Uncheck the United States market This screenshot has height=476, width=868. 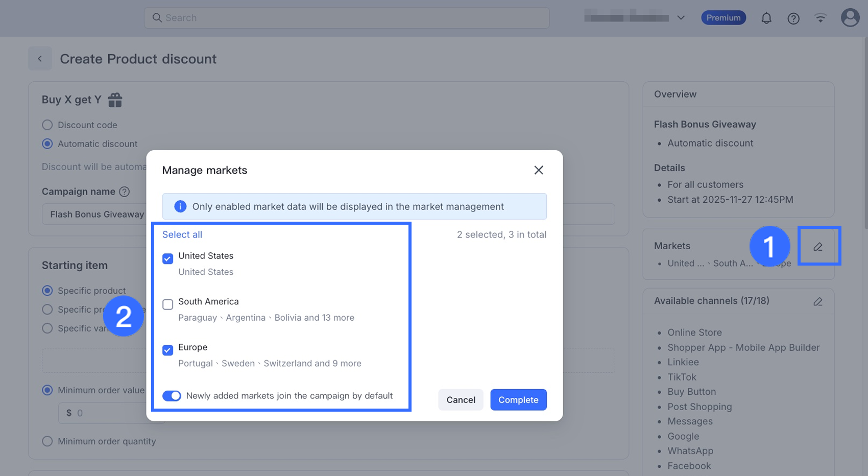point(167,258)
